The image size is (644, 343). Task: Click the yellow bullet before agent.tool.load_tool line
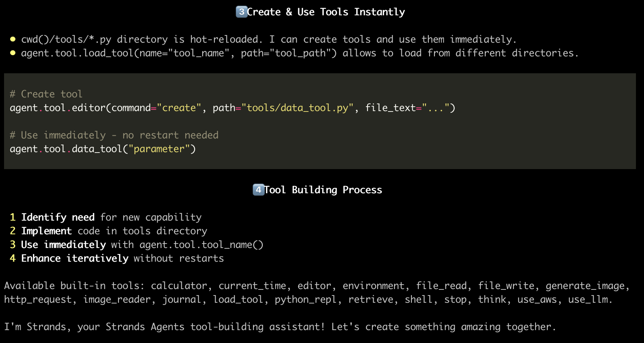click(12, 53)
